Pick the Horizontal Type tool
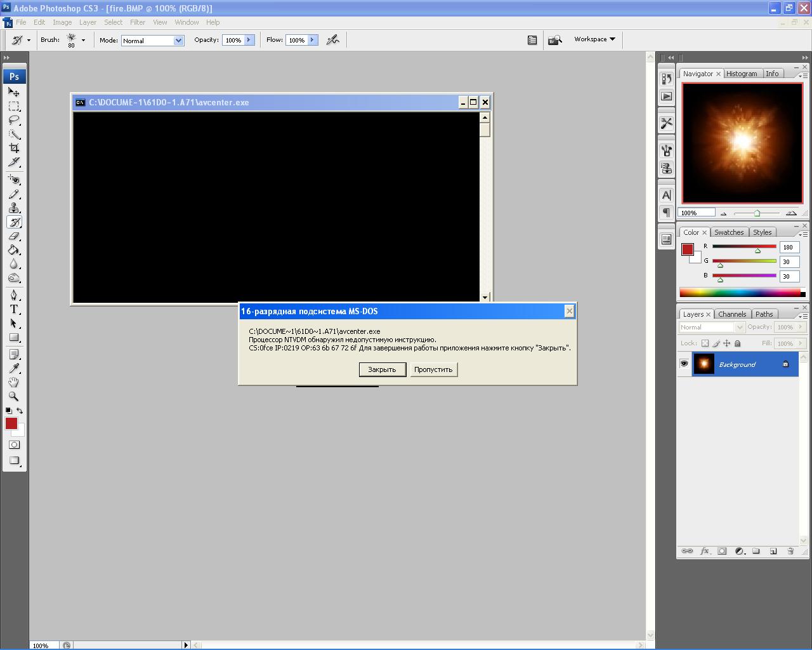Screen dimensions: 812x650 (14, 309)
